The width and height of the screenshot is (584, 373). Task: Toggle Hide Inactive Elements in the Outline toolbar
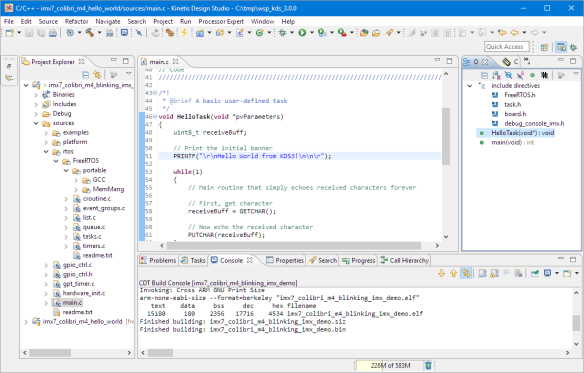(545, 75)
